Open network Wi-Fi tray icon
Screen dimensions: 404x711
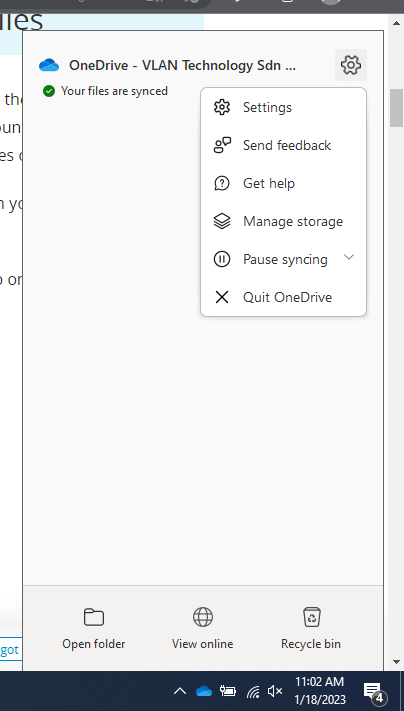pos(253,692)
